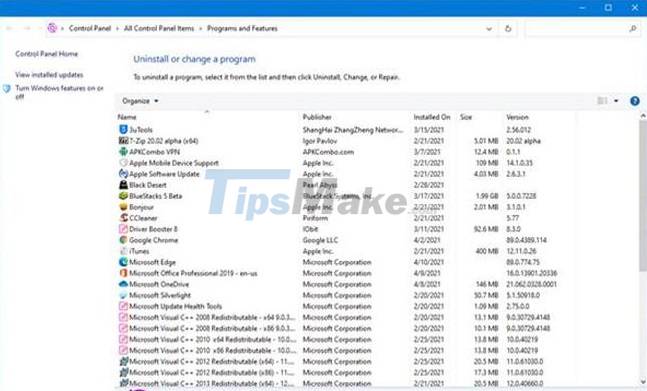Select the Black Desert icon
647x391 pixels.
[123, 185]
